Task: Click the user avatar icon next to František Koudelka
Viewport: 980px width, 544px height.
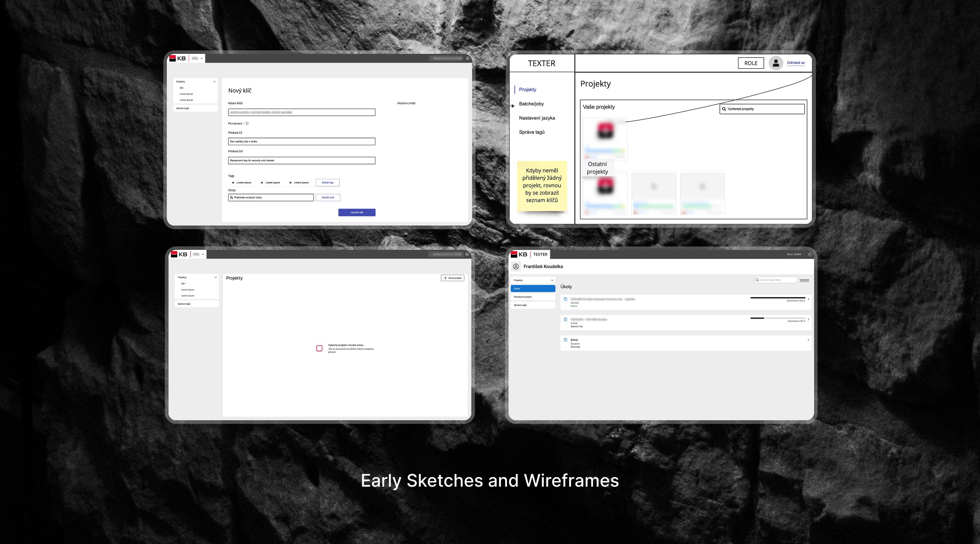Action: [516, 266]
